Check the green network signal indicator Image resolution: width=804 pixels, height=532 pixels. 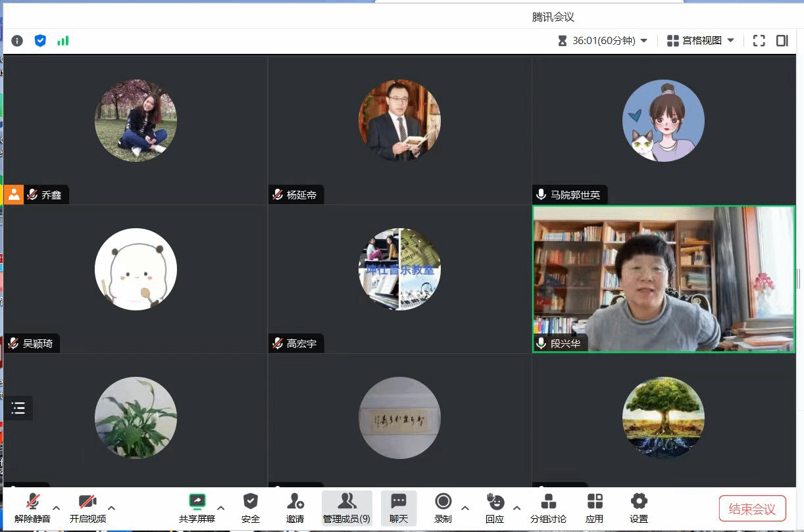tap(63, 41)
